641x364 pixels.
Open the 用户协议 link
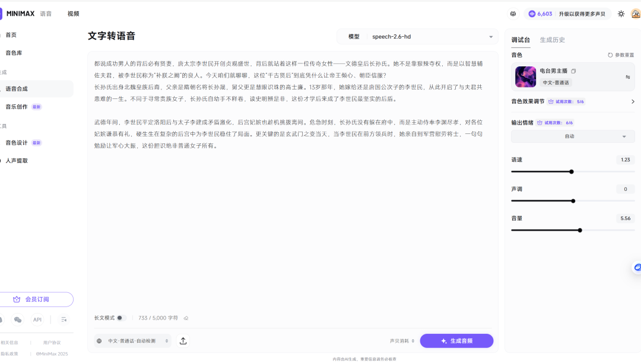coord(52,343)
